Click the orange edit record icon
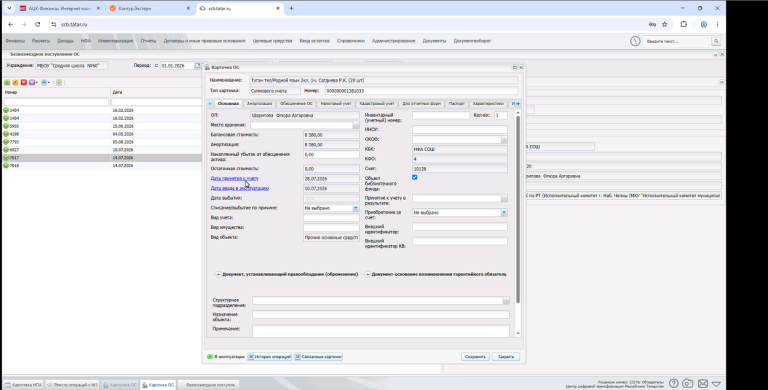The image size is (768, 390). click(x=15, y=82)
